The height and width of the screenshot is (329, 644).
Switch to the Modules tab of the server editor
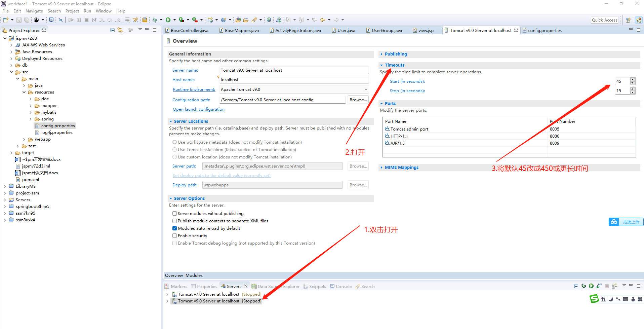194,276
